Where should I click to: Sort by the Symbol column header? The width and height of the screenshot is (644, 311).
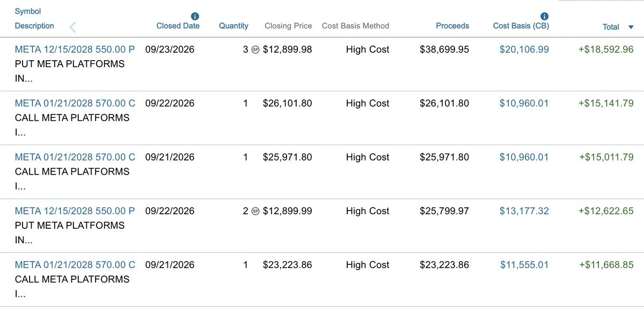(x=28, y=11)
